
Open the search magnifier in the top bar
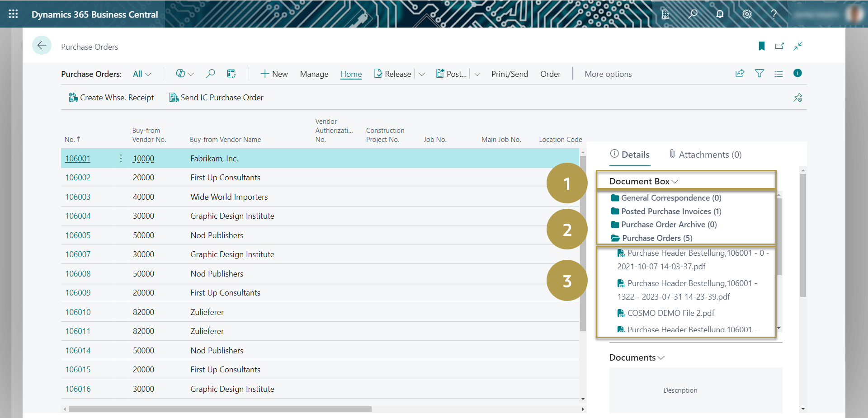point(693,14)
